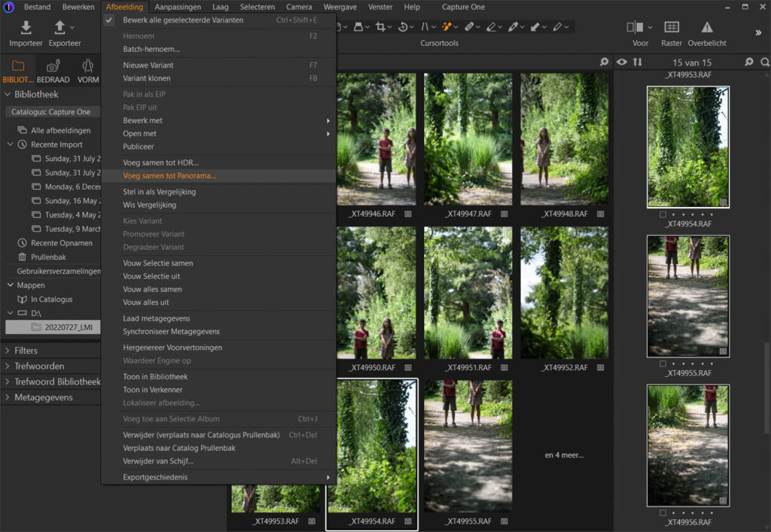The height and width of the screenshot is (532, 771).
Task: Collapse the Mappen section
Action: [x=11, y=285]
